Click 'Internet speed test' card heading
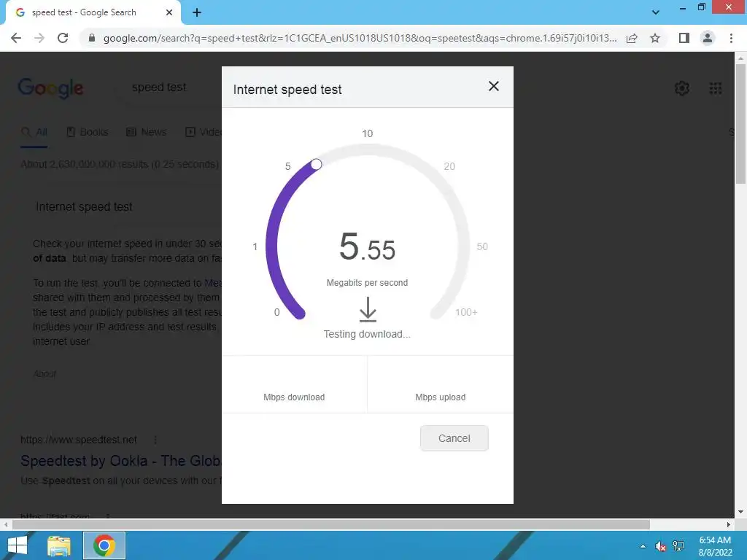The height and width of the screenshot is (560, 747). [x=85, y=206]
